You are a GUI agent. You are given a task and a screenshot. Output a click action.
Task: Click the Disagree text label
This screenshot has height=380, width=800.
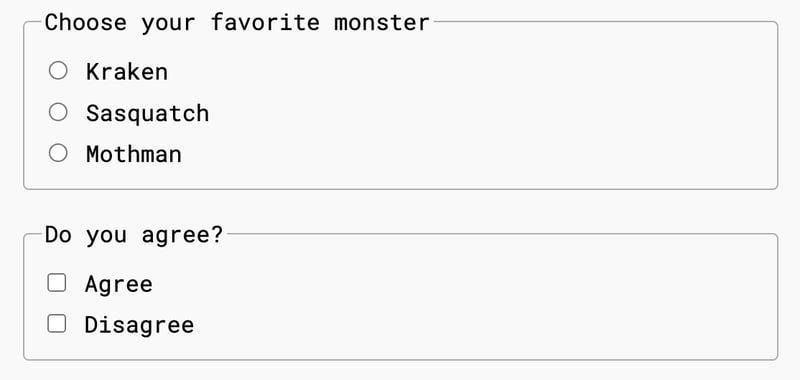139,325
